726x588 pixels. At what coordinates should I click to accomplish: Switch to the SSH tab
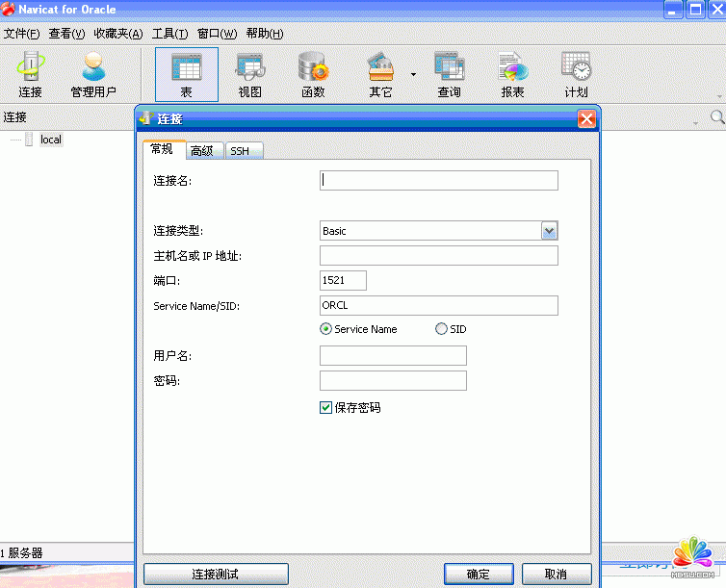[239, 151]
